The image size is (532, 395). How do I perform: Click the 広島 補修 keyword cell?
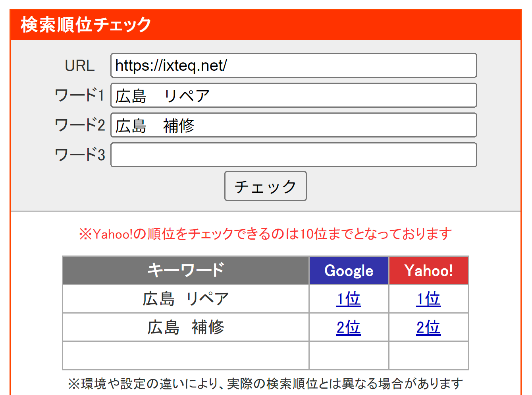tap(186, 327)
